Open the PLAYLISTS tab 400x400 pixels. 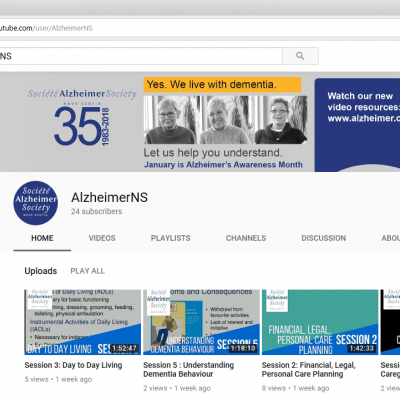coord(171,238)
